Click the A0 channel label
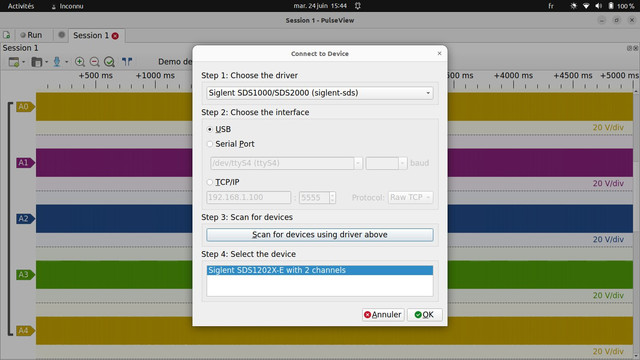The image size is (640, 360). click(x=25, y=107)
